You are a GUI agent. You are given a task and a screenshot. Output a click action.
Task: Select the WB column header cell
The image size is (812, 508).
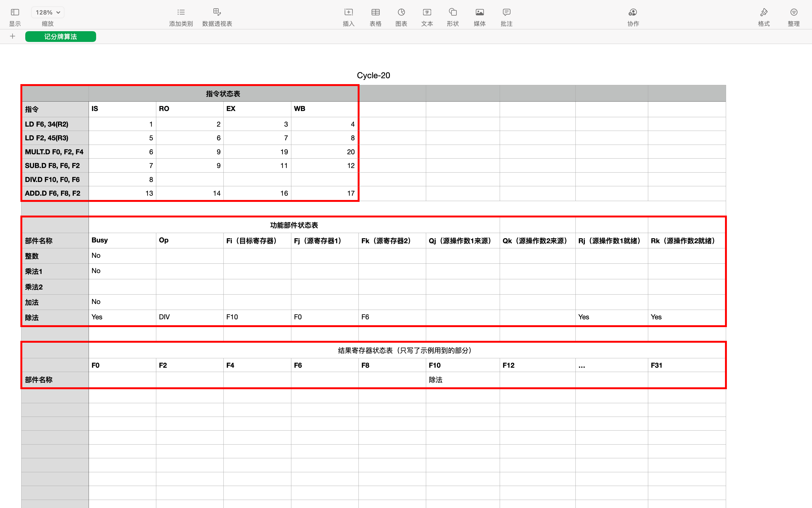[325, 109]
